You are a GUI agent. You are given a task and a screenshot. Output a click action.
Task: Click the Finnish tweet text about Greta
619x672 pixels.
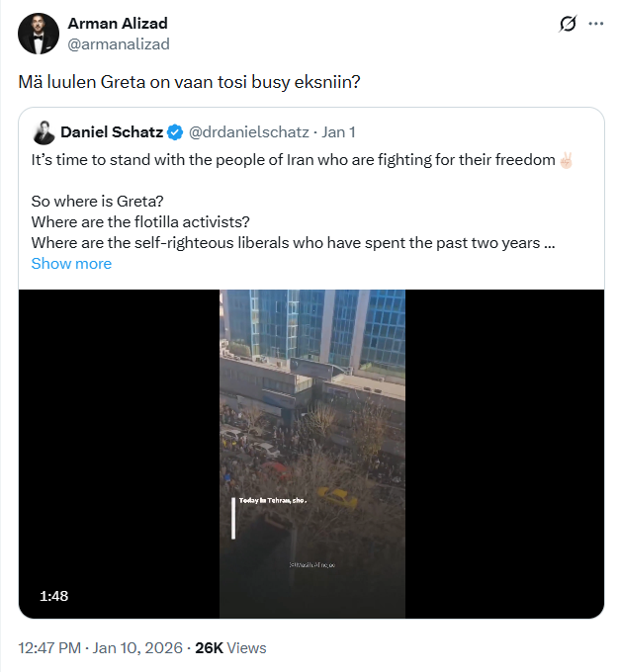pyautogui.click(x=189, y=81)
